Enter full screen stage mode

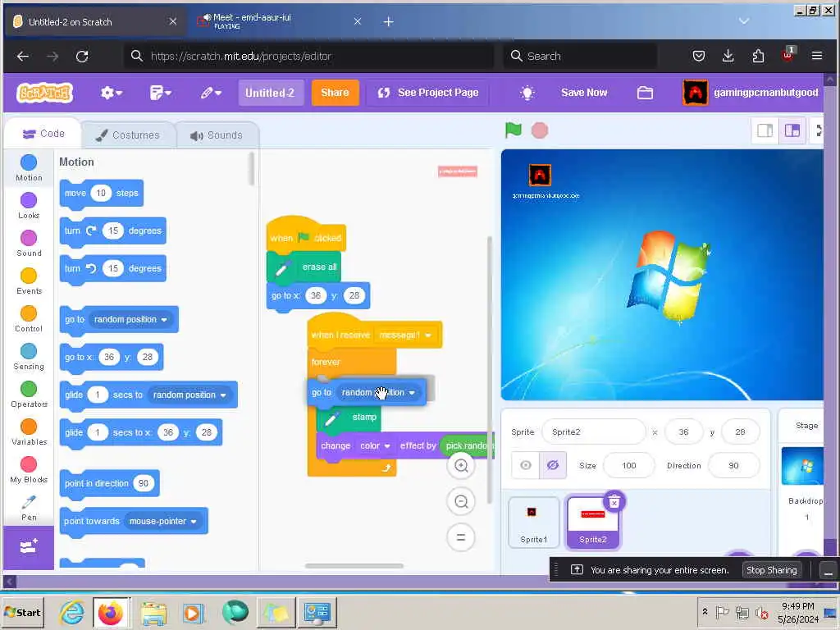[819, 130]
